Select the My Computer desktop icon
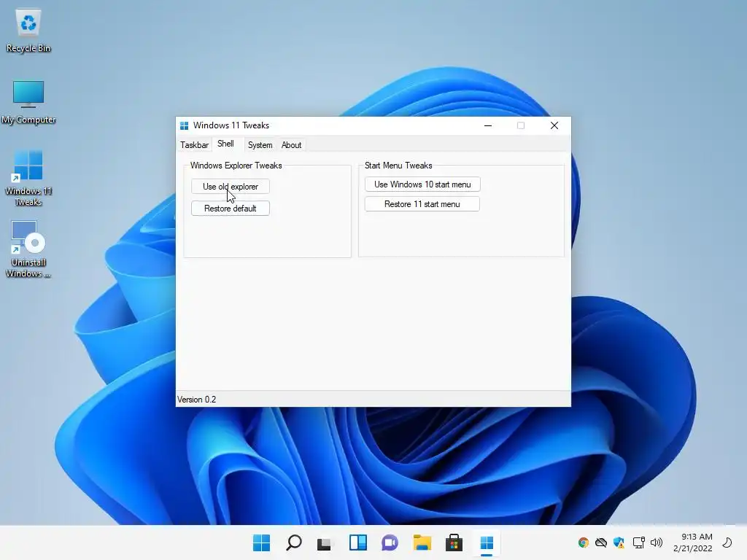 click(28, 102)
